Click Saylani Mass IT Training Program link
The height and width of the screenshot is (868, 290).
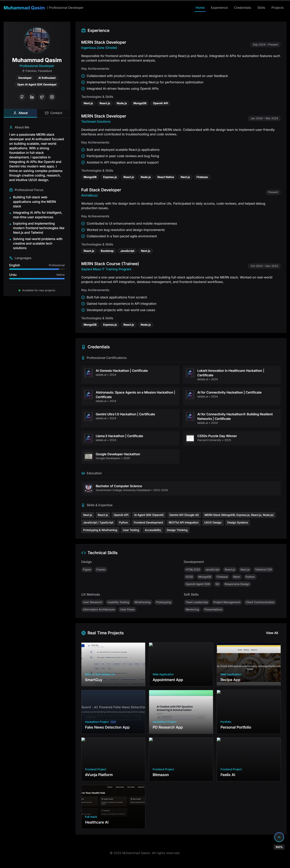(106, 269)
